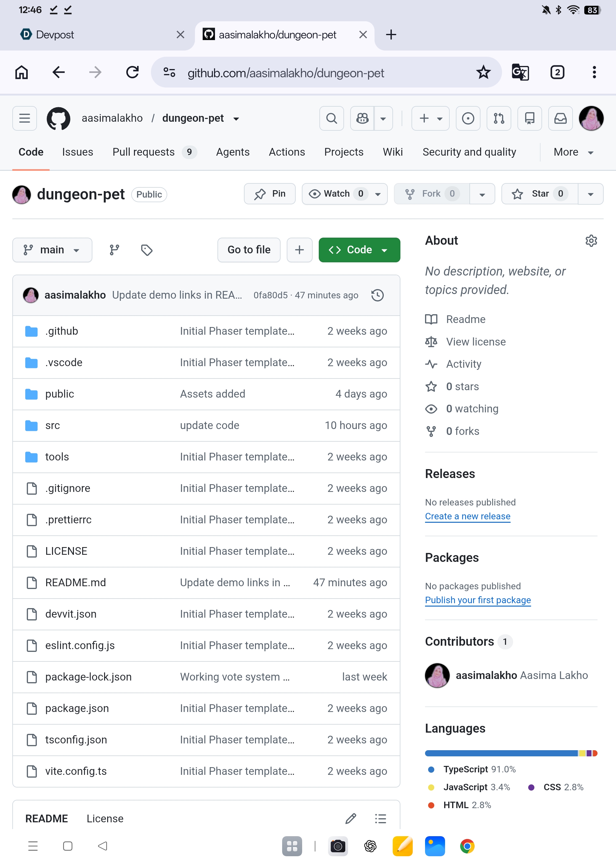Open Chrome in the taskbar

pyautogui.click(x=467, y=846)
